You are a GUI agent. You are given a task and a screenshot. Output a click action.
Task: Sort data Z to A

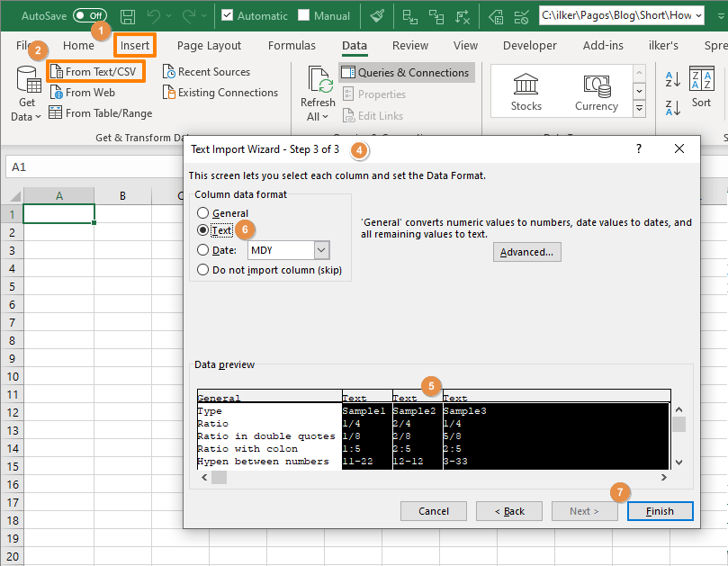click(x=674, y=106)
